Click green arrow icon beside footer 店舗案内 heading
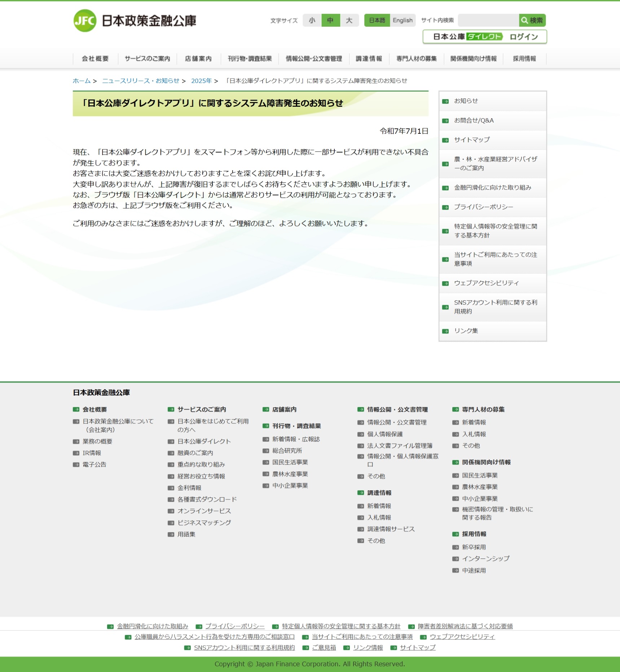This screenshot has width=620, height=672. click(266, 409)
